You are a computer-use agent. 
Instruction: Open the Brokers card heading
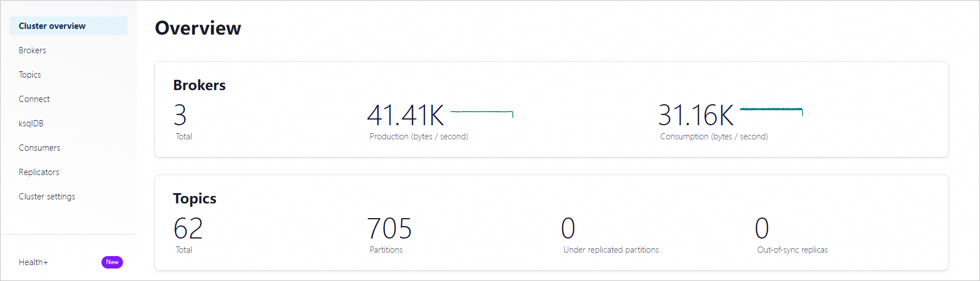pos(200,85)
